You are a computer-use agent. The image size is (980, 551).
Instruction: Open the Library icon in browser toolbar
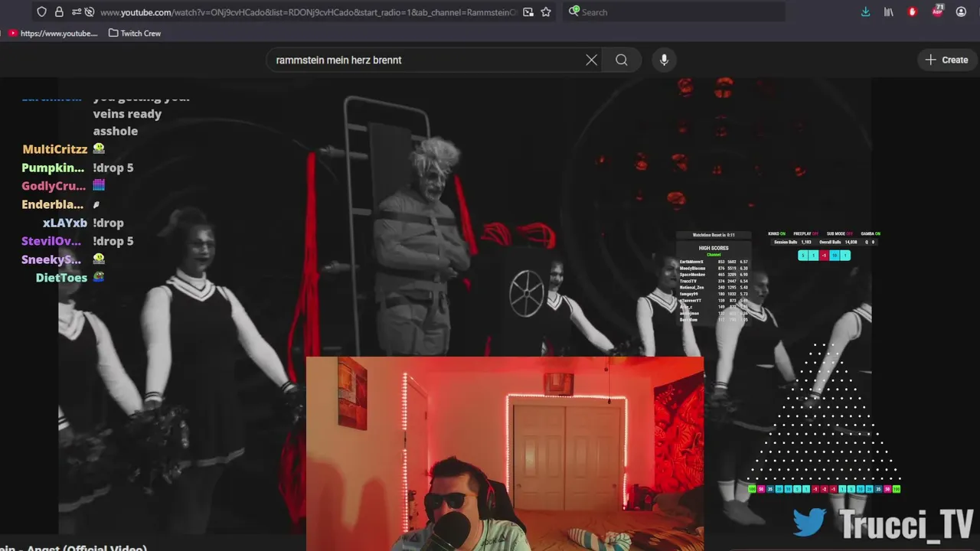tap(889, 12)
